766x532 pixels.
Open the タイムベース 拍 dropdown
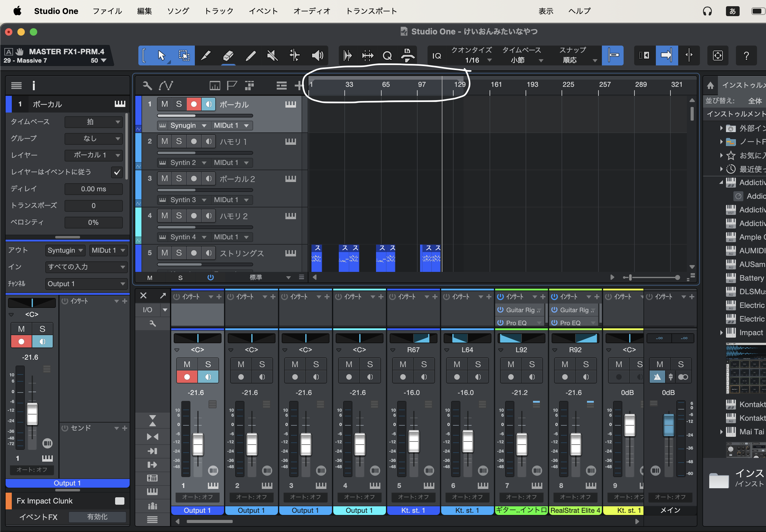pos(94,122)
